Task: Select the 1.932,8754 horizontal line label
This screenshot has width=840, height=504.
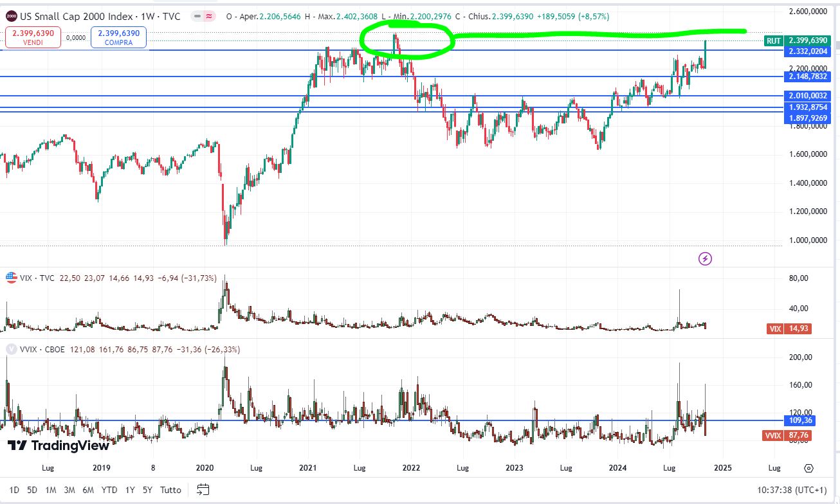Action: [x=807, y=108]
